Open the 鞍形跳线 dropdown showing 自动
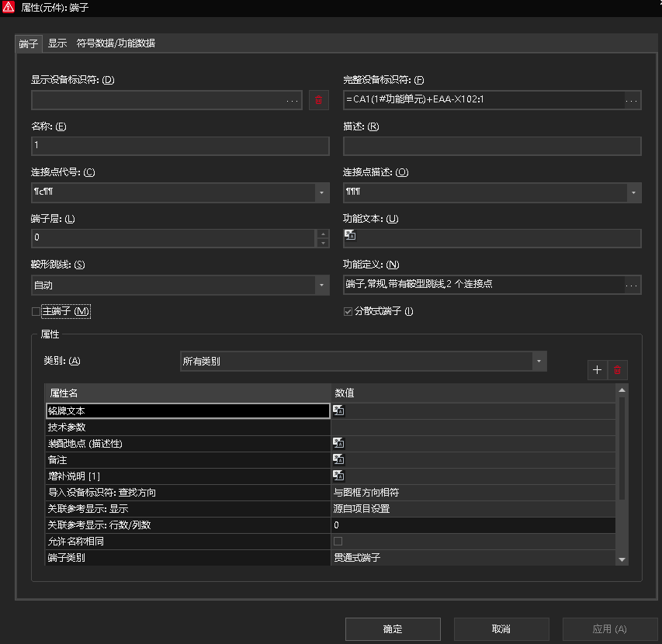 [x=321, y=285]
